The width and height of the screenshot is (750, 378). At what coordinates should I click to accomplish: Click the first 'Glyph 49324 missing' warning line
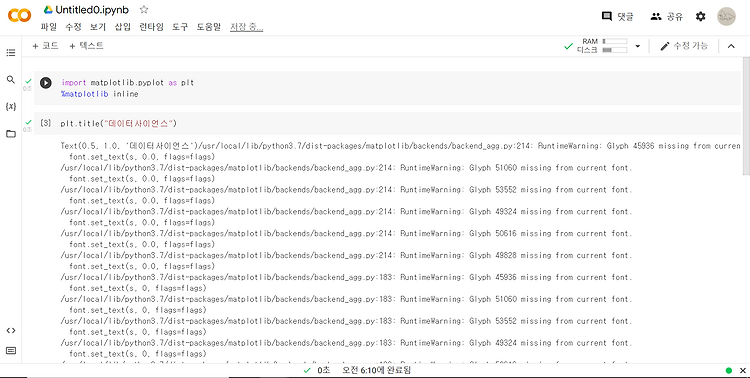click(x=346, y=211)
